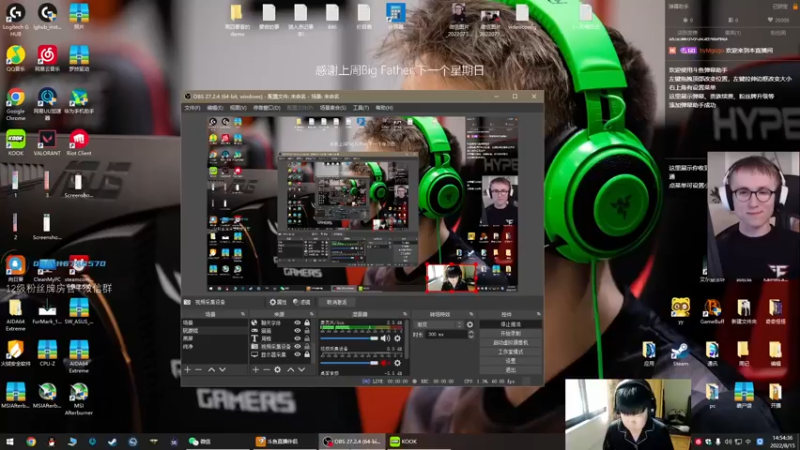Toggle visibility eye of 显示器采集 source
This screenshot has height=450, width=800.
[297, 354]
